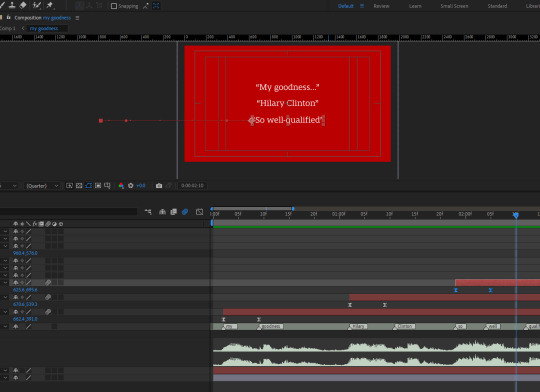Viewport: 540px width, 392px height.
Task: Select the Clone Stamp tool
Action: point(12,5)
